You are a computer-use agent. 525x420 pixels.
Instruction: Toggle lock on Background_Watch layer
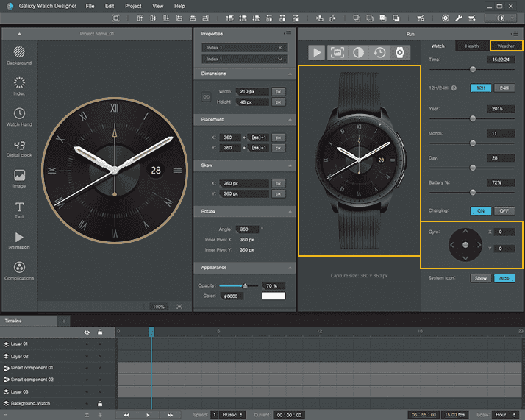[x=100, y=404]
